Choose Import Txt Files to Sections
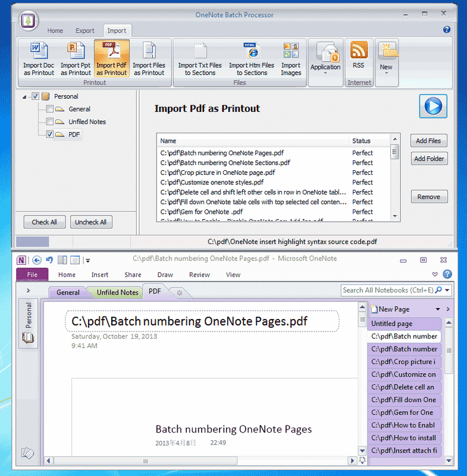Image resolution: width=467 pixels, height=476 pixels. [x=200, y=59]
